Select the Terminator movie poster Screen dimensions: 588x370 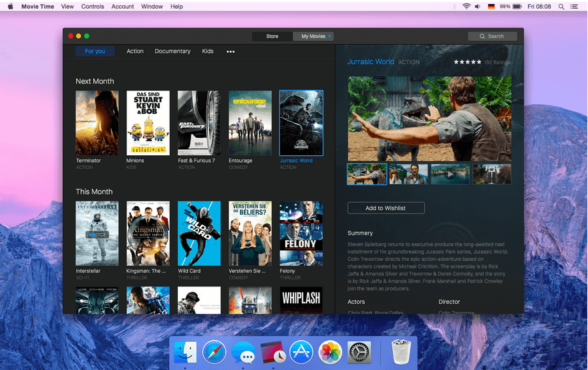tap(97, 123)
